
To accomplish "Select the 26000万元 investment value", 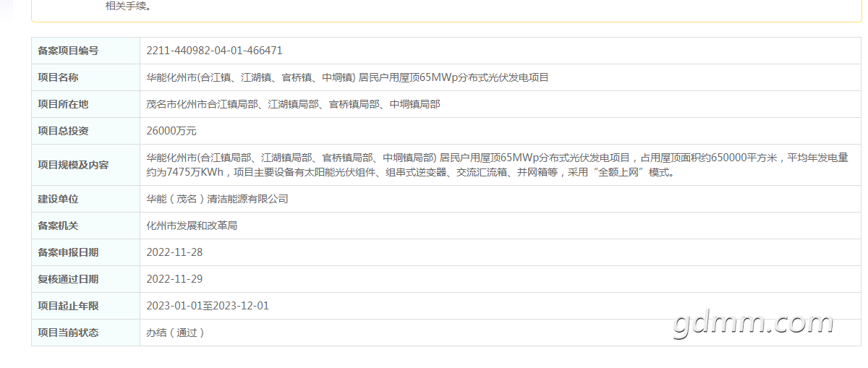I will (x=171, y=131).
